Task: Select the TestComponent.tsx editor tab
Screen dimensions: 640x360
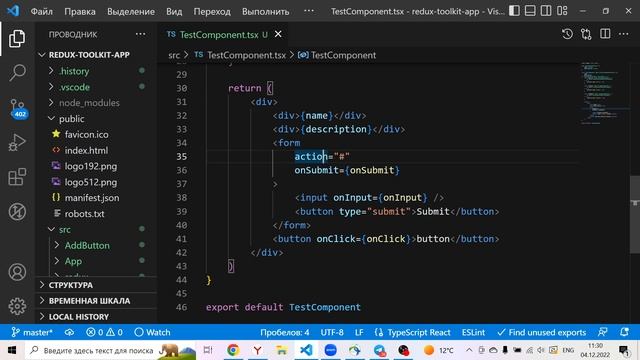Action: 223,34
